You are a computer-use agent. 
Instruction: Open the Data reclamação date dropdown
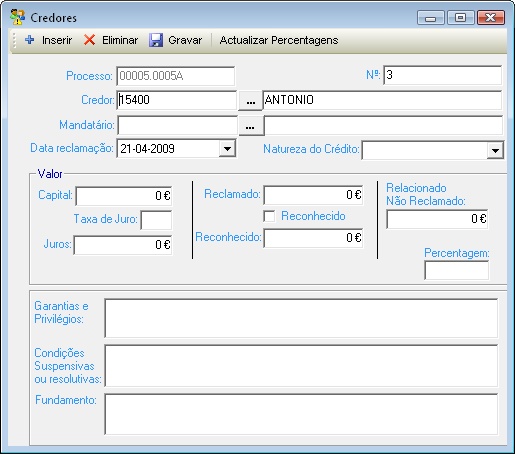tap(227, 149)
